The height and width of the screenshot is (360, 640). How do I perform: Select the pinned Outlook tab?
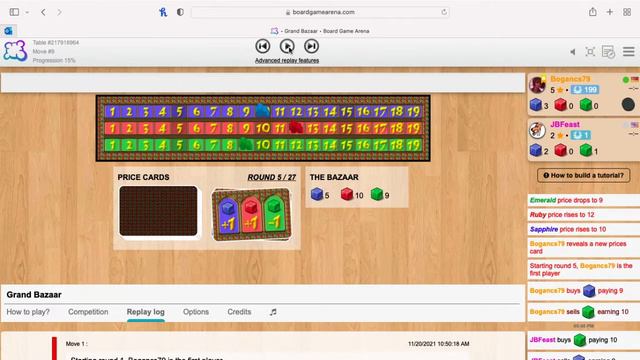[8, 31]
